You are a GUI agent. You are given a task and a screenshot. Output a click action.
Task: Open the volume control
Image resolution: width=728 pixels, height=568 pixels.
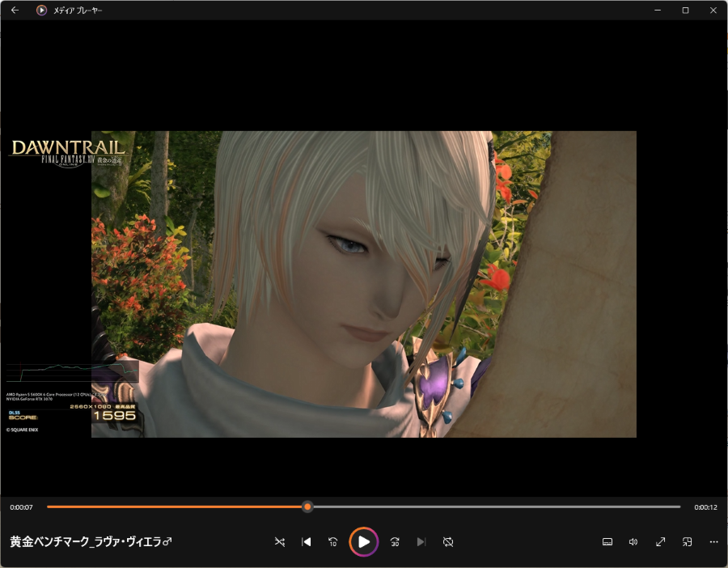633,541
